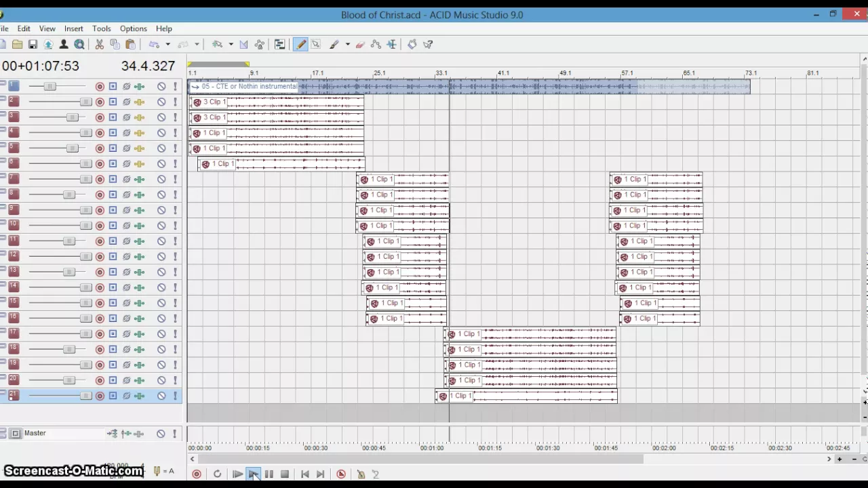The width and height of the screenshot is (868, 488).
Task: Open the Options menu
Action: coord(133,28)
